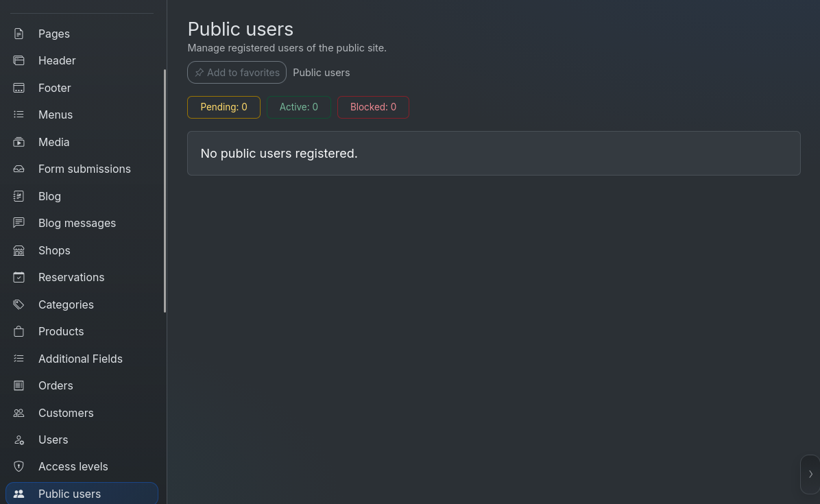The height and width of the screenshot is (504, 820).
Task: Click the Categories tag icon
Action: point(19,304)
